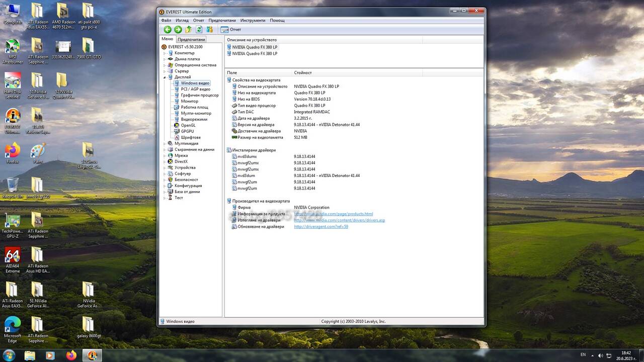Select the Тест tree item
This screenshot has height=362, width=644.
click(x=179, y=198)
